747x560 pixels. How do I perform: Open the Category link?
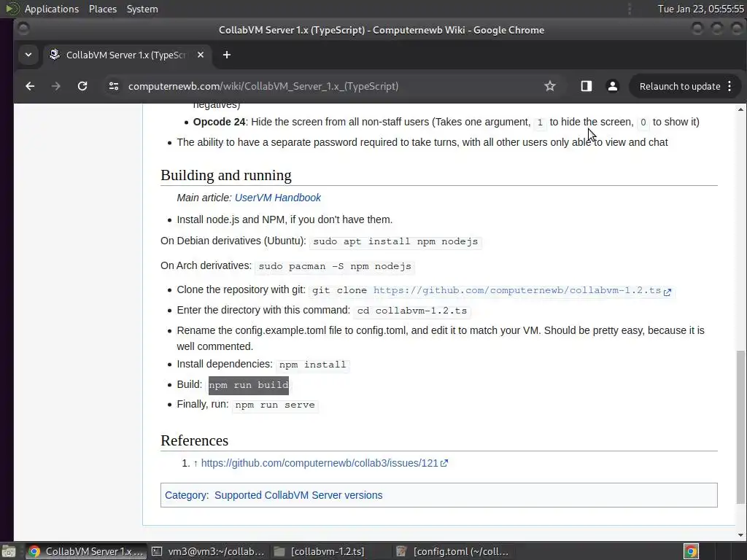[186, 495]
